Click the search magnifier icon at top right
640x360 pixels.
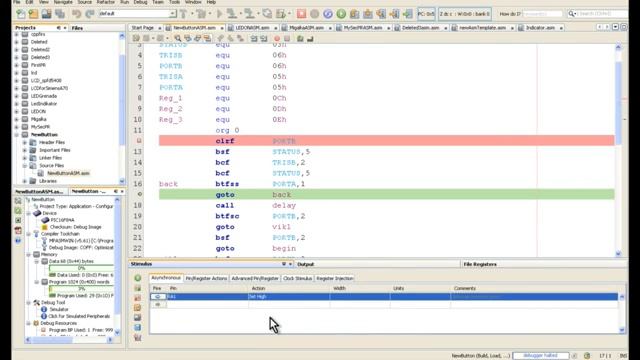click(x=572, y=14)
